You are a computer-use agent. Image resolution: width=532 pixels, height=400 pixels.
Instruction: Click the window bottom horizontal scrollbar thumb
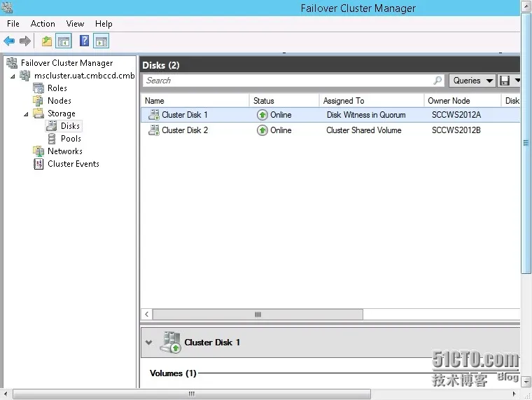[x=192, y=394]
